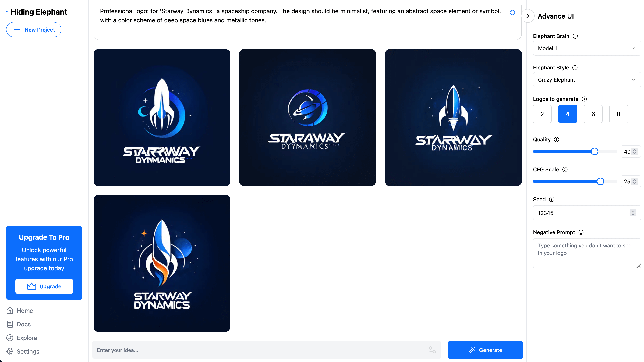
Task: Click the rocket spaceship logo thumbnail
Action: pos(161,117)
